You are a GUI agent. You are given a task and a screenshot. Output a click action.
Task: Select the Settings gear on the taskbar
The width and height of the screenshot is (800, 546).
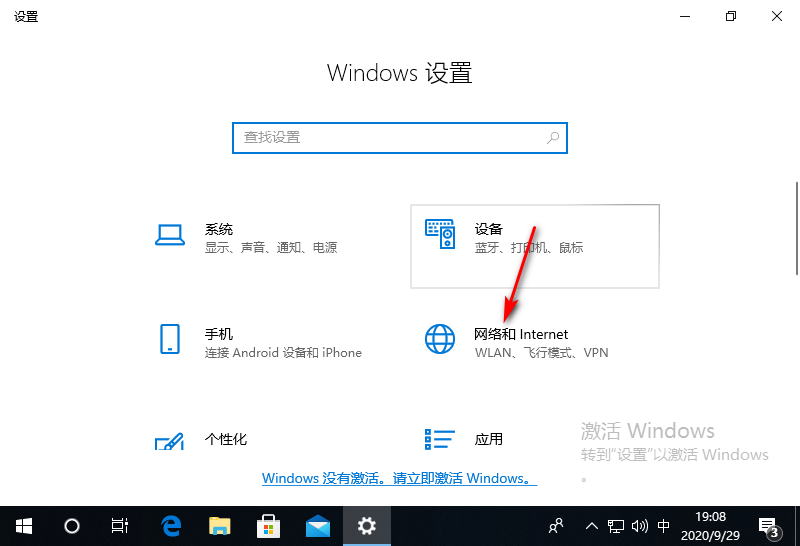pyautogui.click(x=366, y=526)
